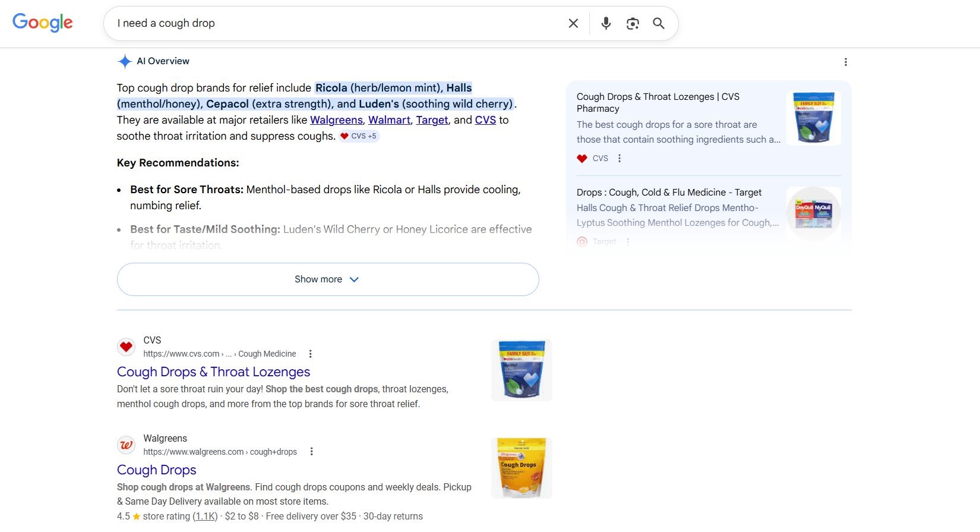This screenshot has width=980, height=532.
Task: Open the Walgreens link in AI Overview
Action: 336,120
